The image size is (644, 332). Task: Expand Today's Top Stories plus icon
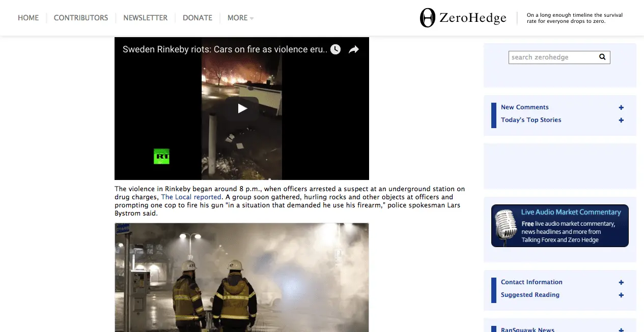621,120
